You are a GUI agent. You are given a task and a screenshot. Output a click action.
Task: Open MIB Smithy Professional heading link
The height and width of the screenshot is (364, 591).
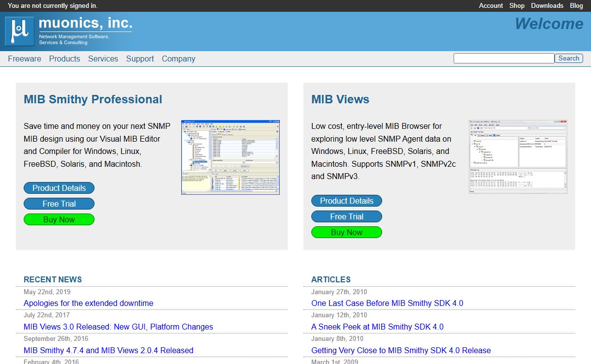tap(93, 99)
